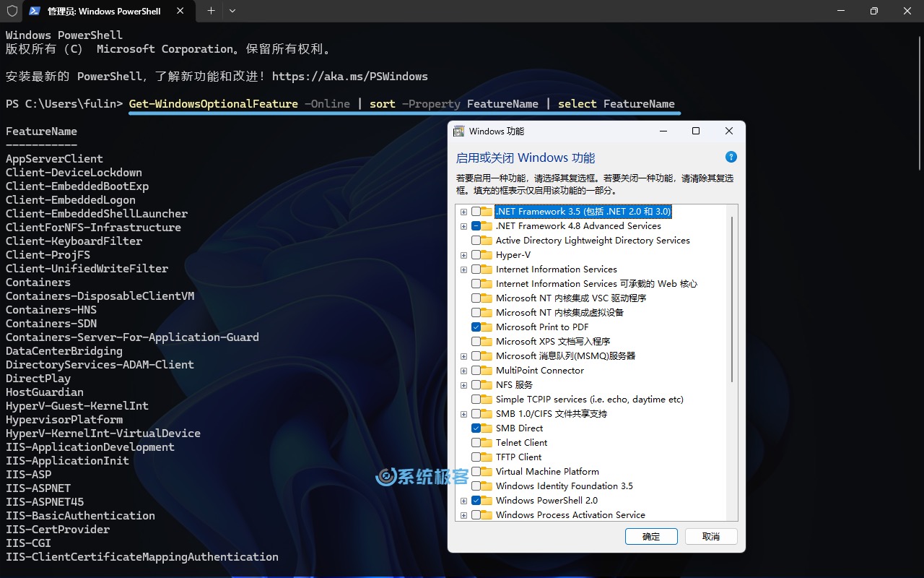
Task: Select the Microsoft NT 内核集成虚拟设备 item
Action: (559, 313)
